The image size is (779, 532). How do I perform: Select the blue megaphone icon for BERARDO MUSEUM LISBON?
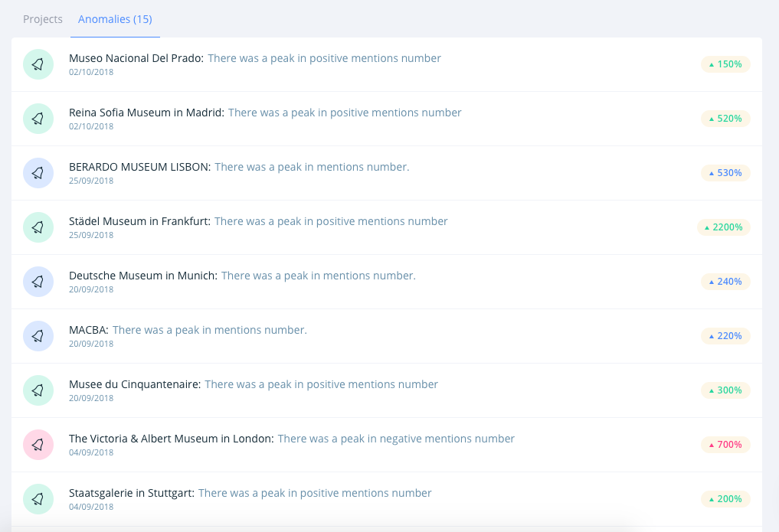coord(38,173)
